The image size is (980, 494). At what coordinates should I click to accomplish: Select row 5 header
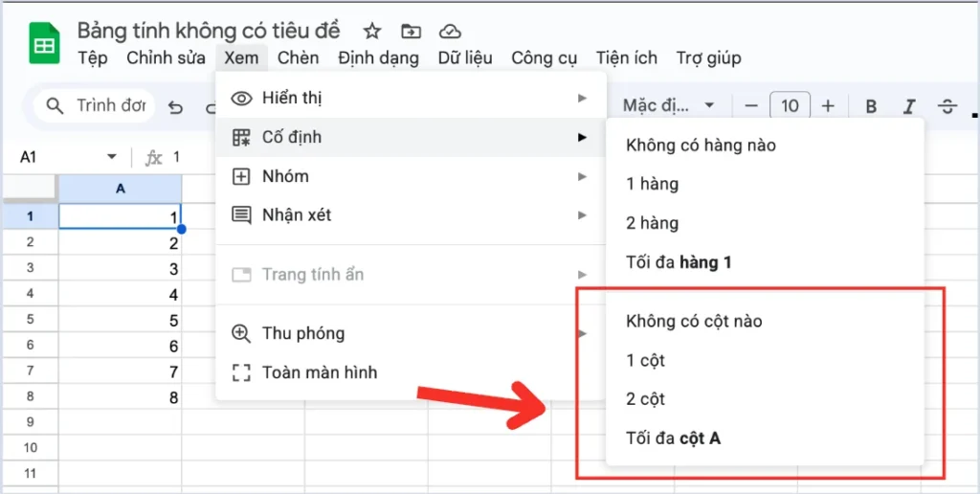click(x=30, y=320)
